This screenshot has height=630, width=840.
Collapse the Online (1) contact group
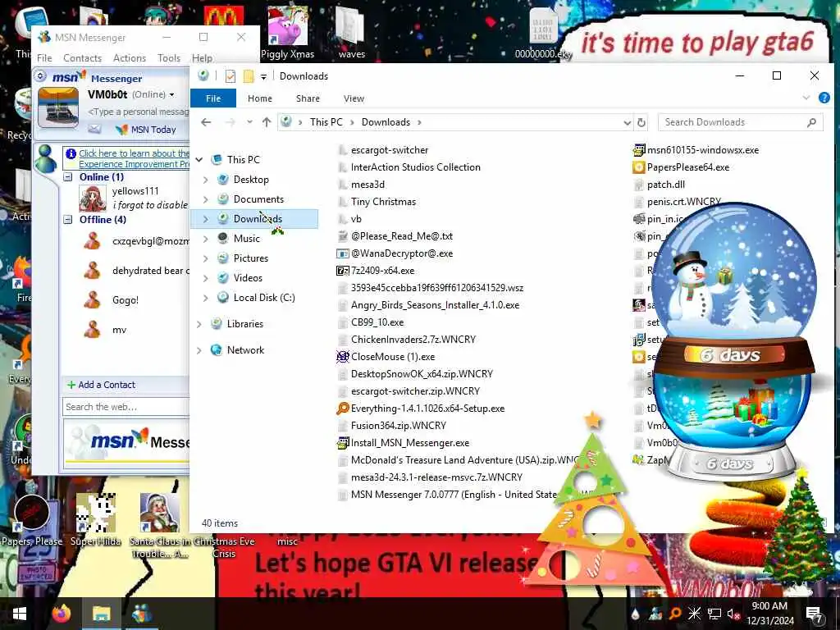tap(68, 177)
